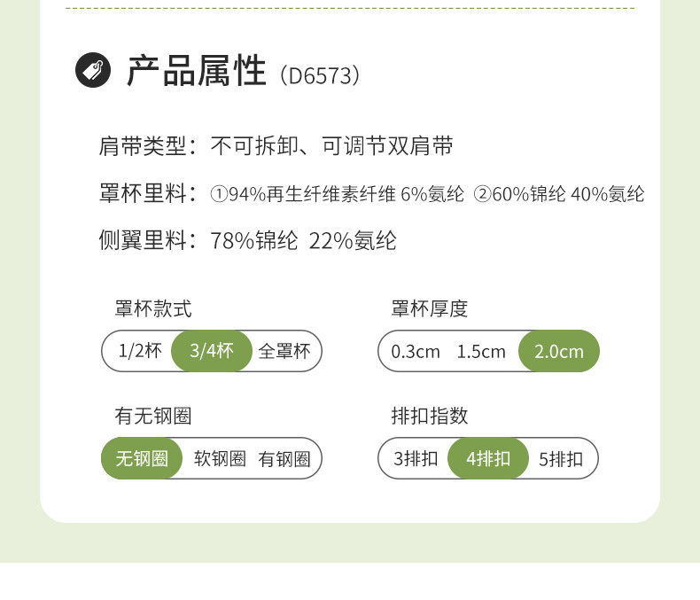The height and width of the screenshot is (600, 700).
Task: Choose 1.5cm cup thickness
Action: (481, 351)
